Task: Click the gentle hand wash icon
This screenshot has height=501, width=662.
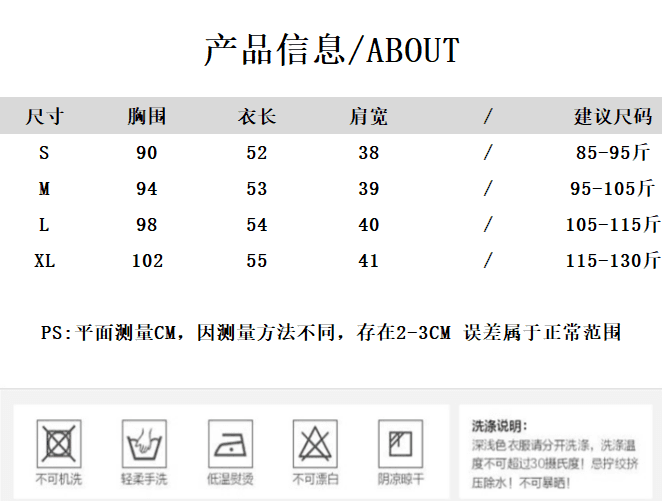Action: coord(144,444)
